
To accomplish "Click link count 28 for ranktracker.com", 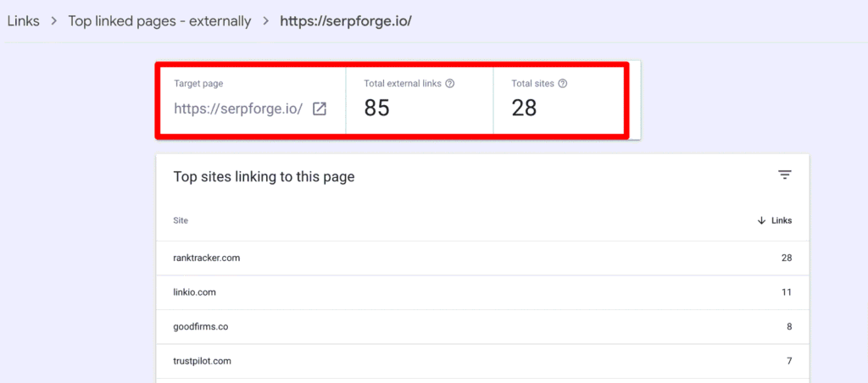I will (787, 258).
